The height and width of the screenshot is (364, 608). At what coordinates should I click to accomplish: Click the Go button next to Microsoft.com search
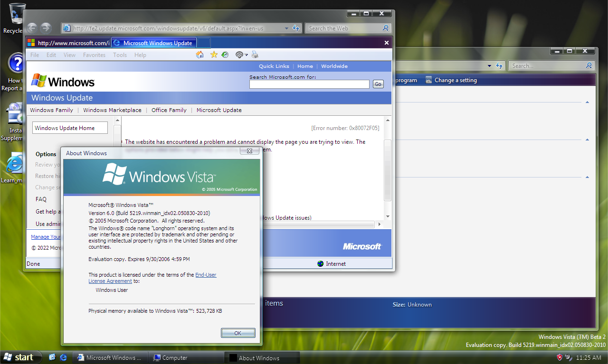(378, 84)
